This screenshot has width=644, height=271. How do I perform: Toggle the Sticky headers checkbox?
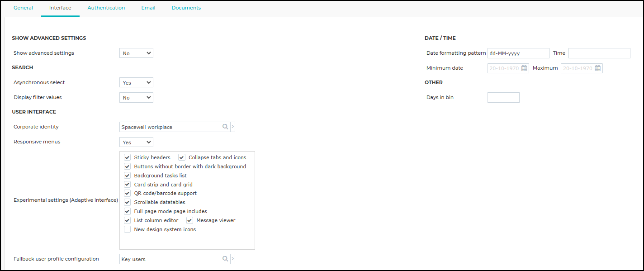coord(128,157)
